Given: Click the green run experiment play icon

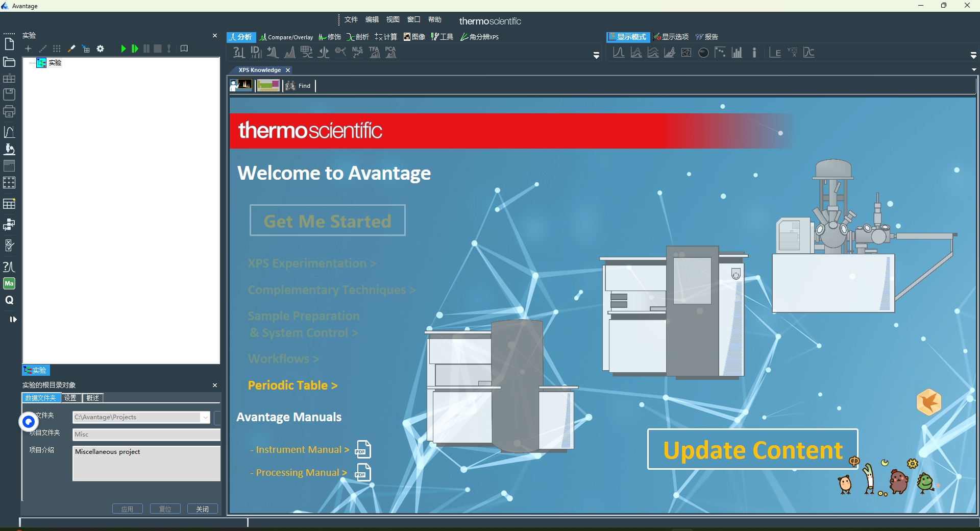Looking at the screenshot, I should pyautogui.click(x=123, y=49).
